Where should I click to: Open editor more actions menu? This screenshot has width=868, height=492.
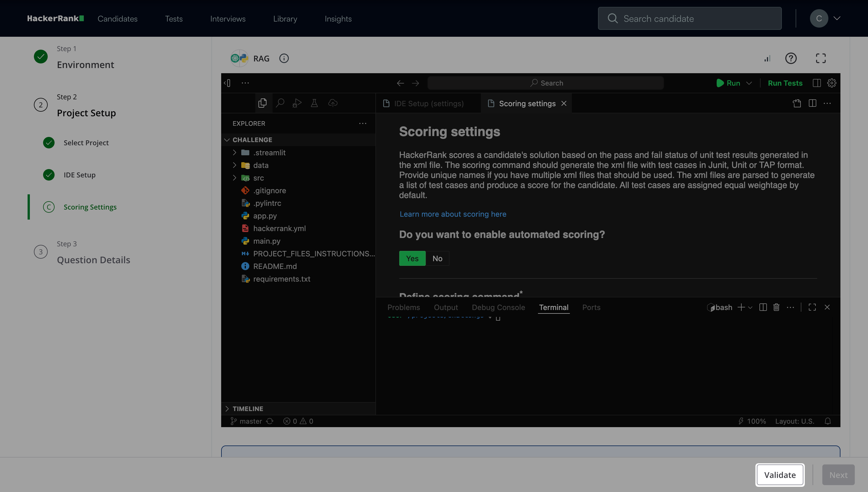click(x=828, y=103)
